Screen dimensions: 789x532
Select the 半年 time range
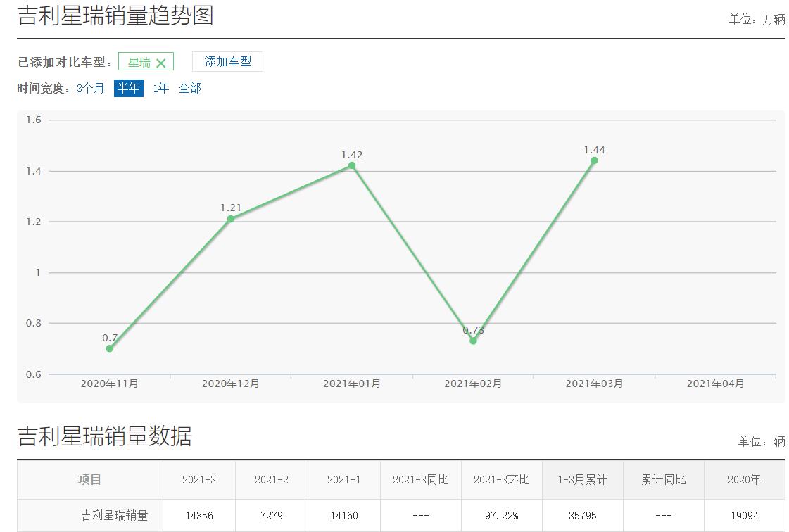pos(128,88)
